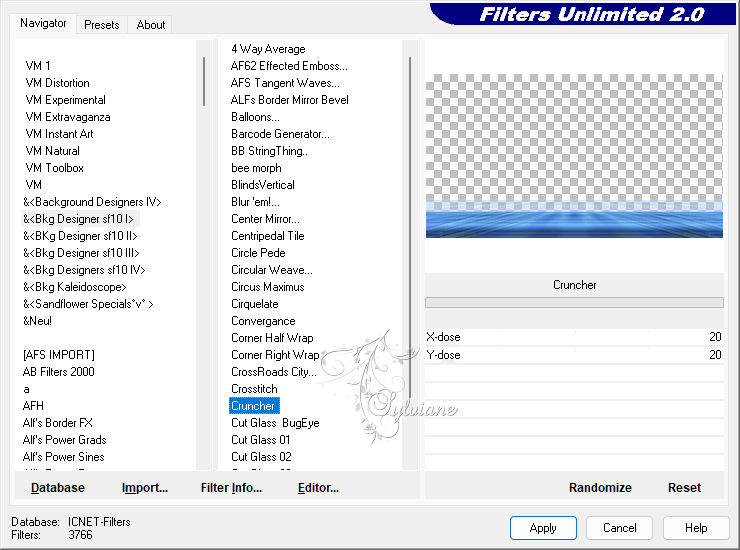This screenshot has width=740, height=550.
Task: Select VM 1 category
Action: pos(38,66)
